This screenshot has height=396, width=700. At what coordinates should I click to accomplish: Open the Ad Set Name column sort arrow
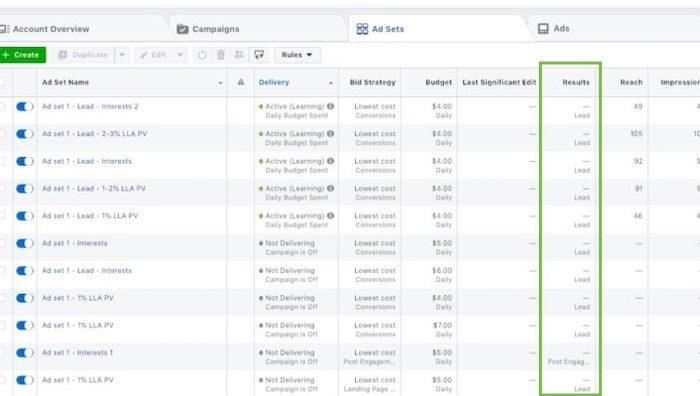tap(220, 83)
